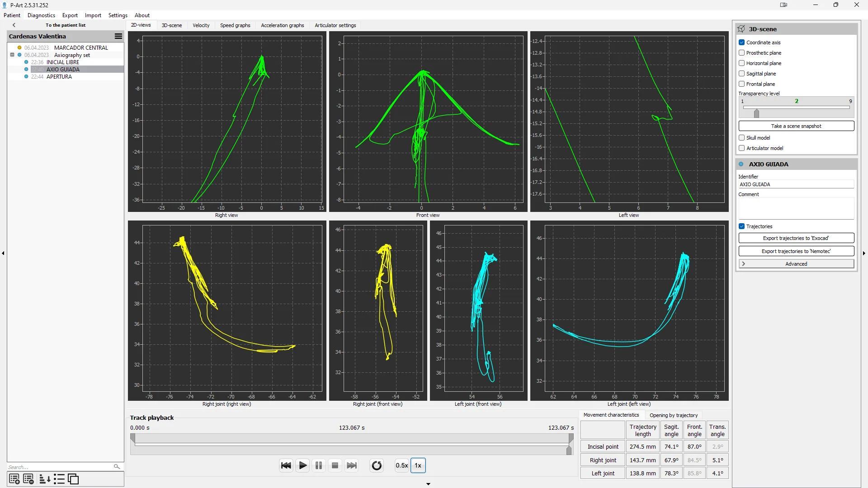Click the search magnifier icon
Screen dimensions: 868x488
tap(117, 467)
